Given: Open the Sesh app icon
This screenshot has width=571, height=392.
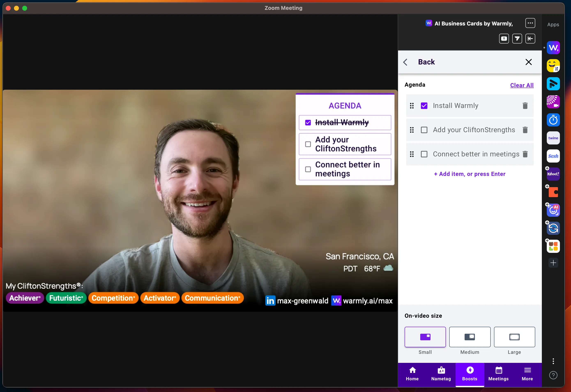Looking at the screenshot, I should [x=553, y=156].
